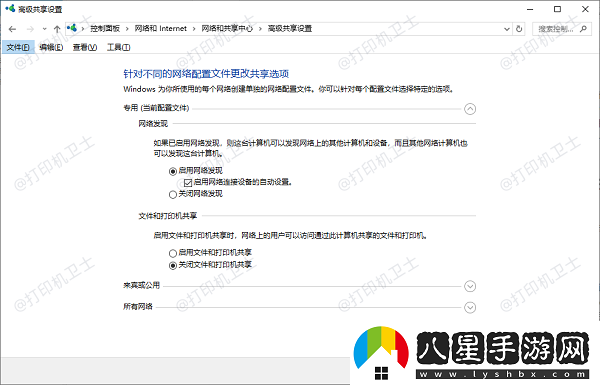Image resolution: width=600 pixels, height=385 pixels.
Task: Click the Forward navigation arrow
Action: coord(30,29)
